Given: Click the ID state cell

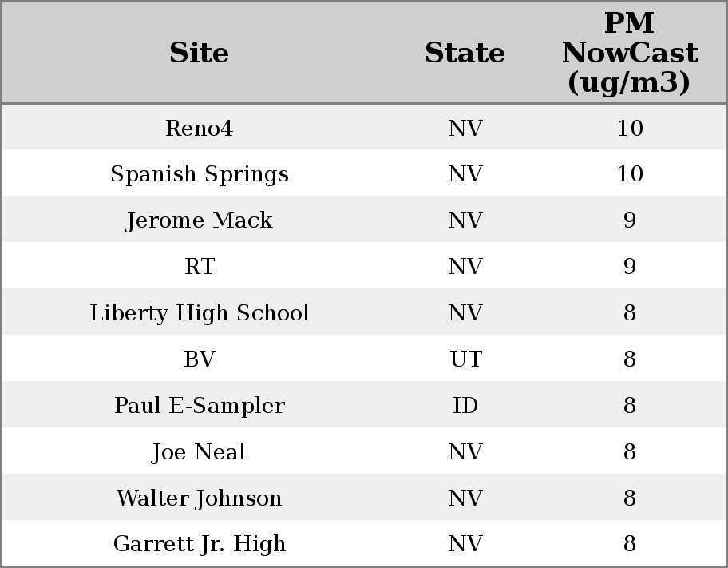Looking at the screenshot, I should coord(465,406).
